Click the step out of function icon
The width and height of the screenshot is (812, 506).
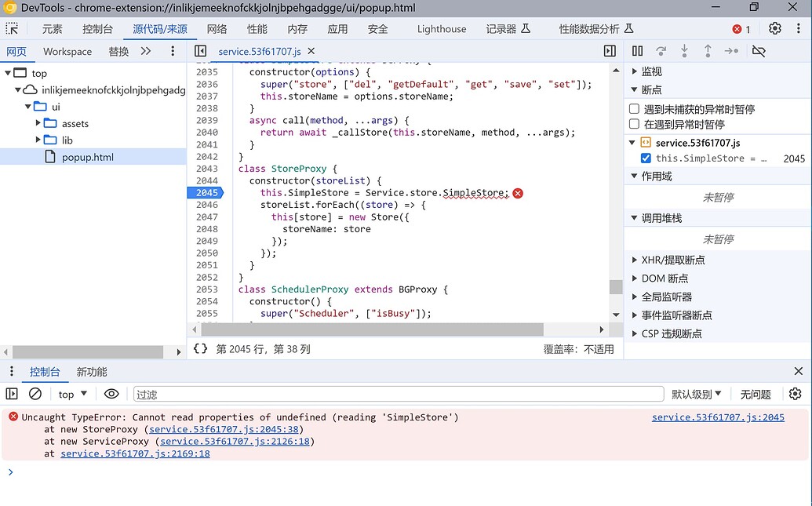(x=708, y=51)
